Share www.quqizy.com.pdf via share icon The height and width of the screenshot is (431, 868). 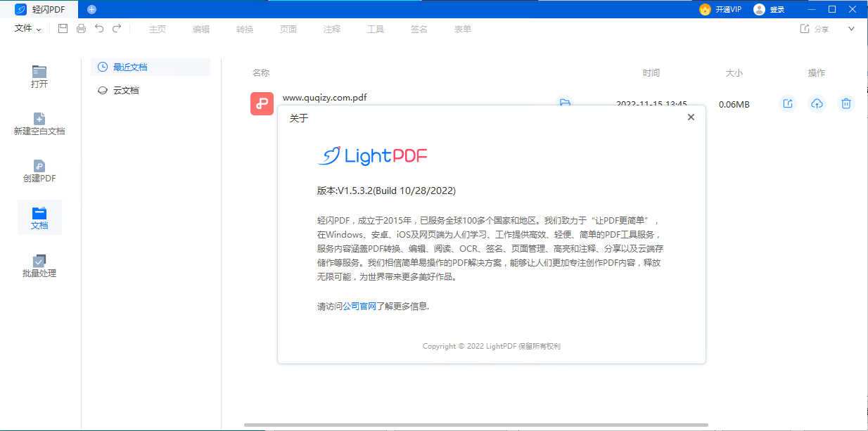click(x=787, y=103)
